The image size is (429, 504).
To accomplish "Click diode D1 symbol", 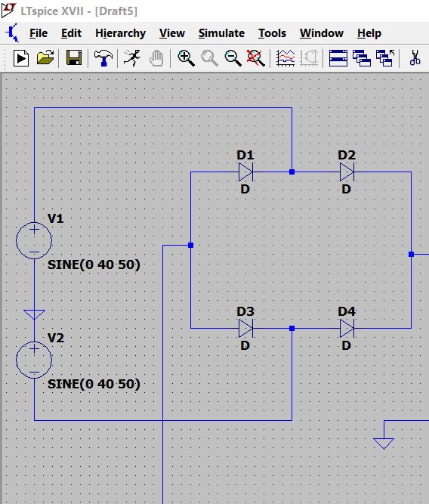I will tap(245, 172).
